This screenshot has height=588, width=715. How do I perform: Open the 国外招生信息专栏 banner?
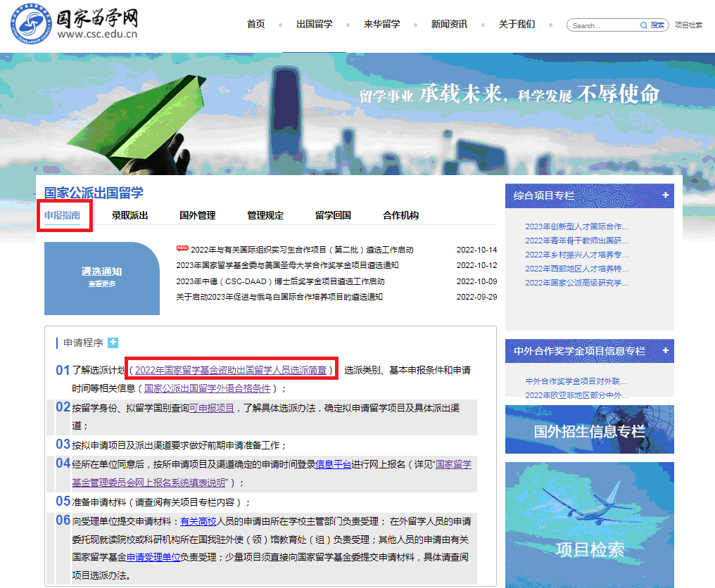pyautogui.click(x=589, y=430)
